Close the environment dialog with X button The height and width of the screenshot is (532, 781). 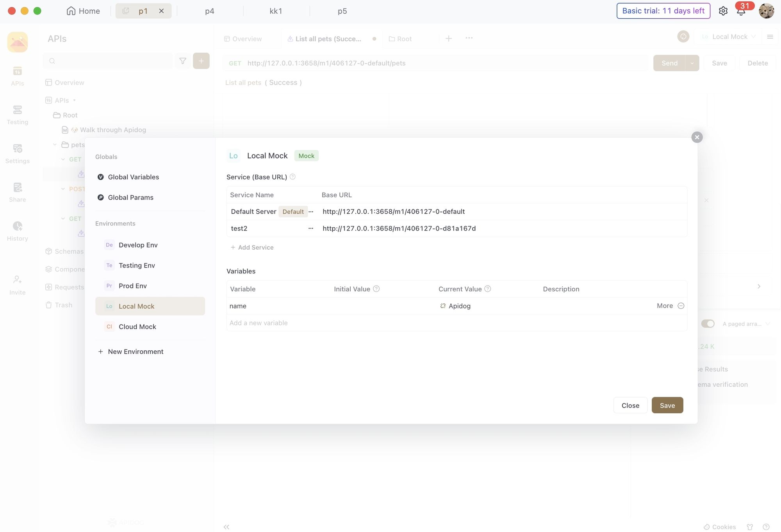tap(697, 137)
